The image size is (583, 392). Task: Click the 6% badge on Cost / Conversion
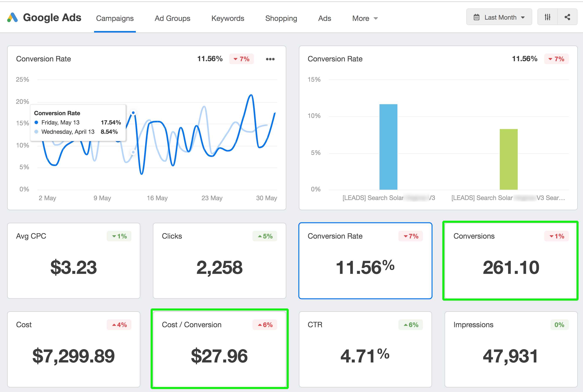click(x=265, y=325)
